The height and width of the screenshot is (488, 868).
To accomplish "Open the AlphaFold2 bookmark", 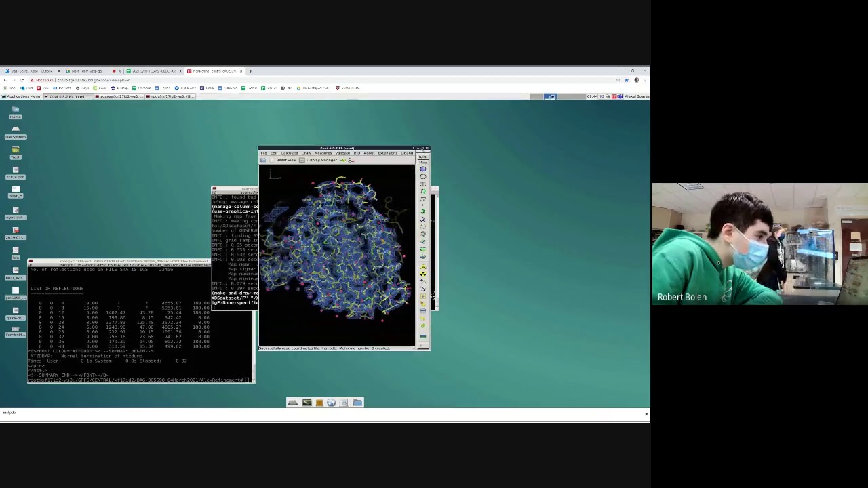I will pos(185,88).
